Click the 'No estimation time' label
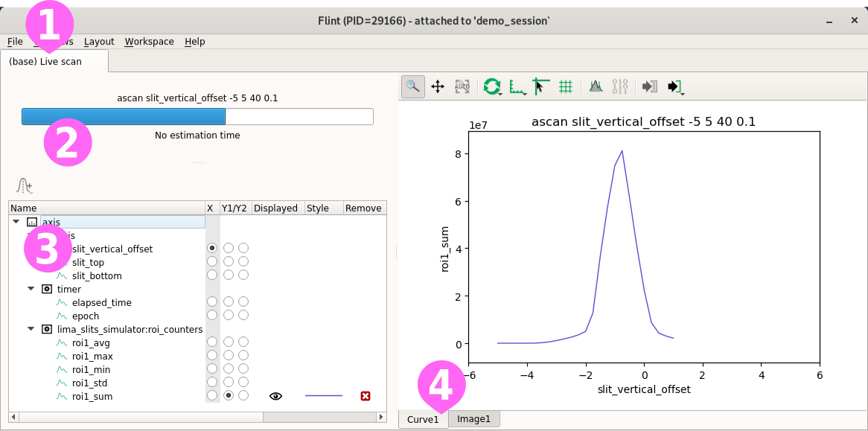The image size is (868, 431). click(x=197, y=135)
